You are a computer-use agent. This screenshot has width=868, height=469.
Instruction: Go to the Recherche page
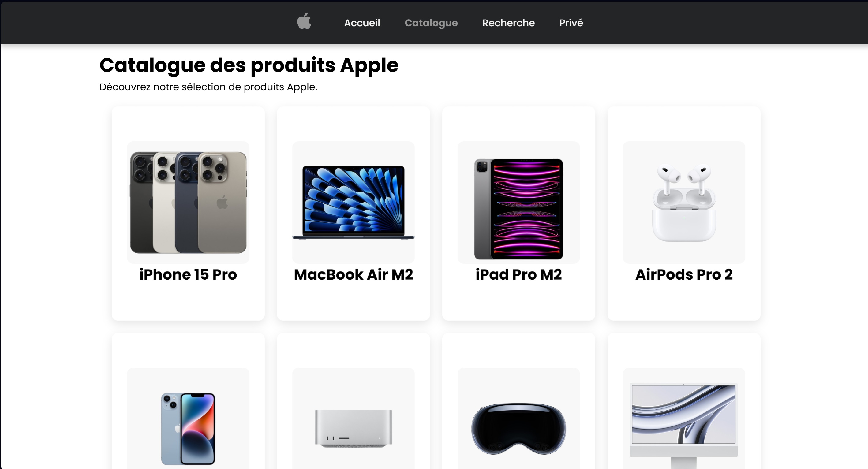click(508, 23)
